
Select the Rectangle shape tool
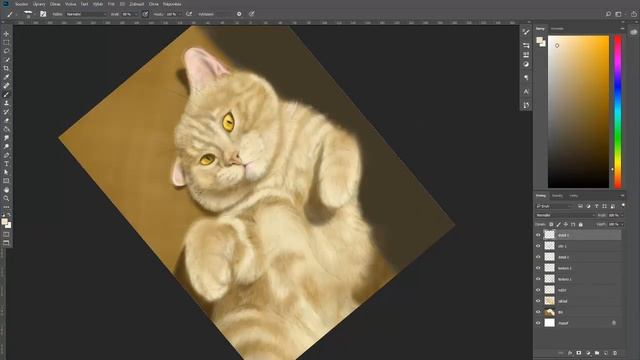(x=6, y=181)
